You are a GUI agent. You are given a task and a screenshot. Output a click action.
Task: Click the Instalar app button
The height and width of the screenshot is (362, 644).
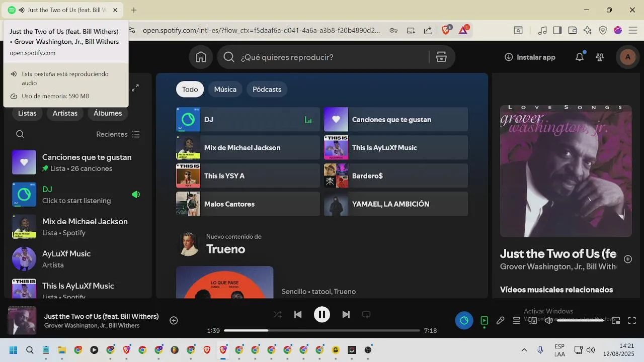pyautogui.click(x=530, y=57)
